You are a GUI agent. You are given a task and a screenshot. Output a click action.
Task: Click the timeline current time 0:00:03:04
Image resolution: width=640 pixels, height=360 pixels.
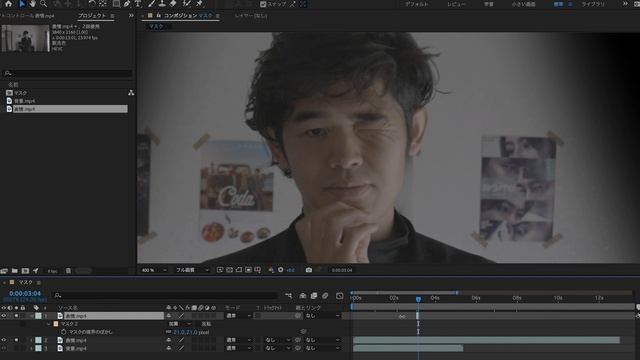pyautogui.click(x=25, y=293)
